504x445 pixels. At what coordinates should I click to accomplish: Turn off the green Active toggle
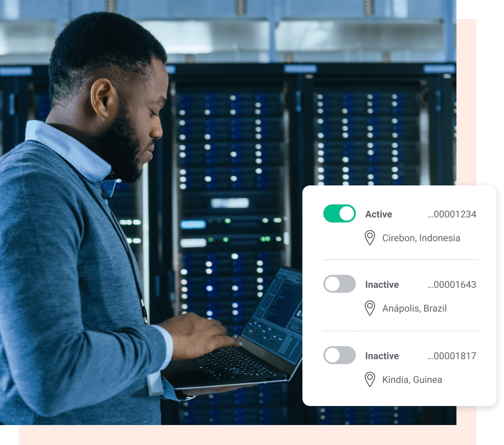pyautogui.click(x=339, y=213)
